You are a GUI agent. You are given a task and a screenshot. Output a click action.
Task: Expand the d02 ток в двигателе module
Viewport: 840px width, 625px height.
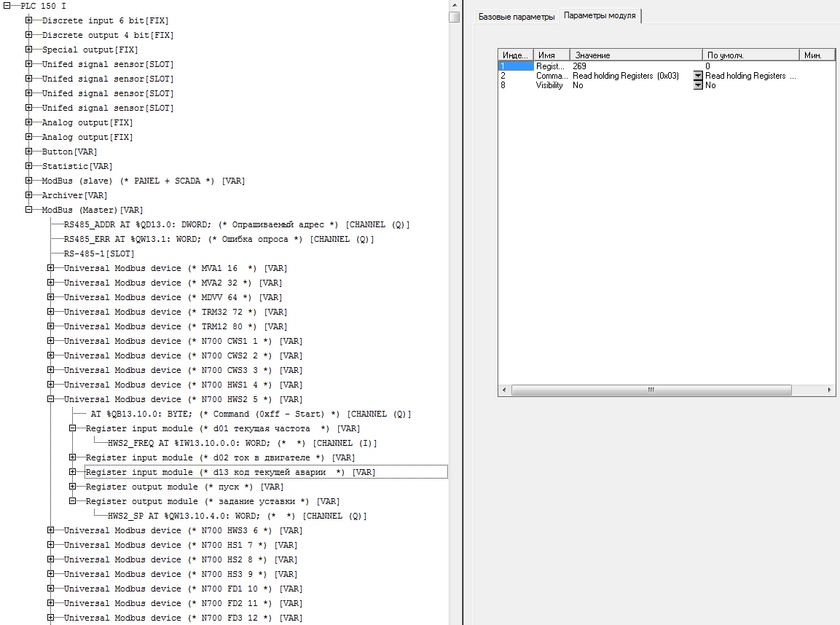72,457
